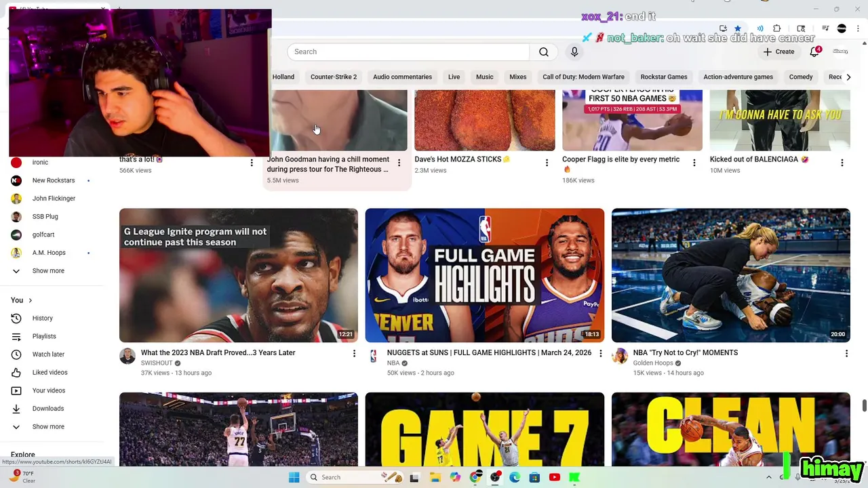868x488 pixels.
Task: Select the Holland filter chip
Action: 283,77
